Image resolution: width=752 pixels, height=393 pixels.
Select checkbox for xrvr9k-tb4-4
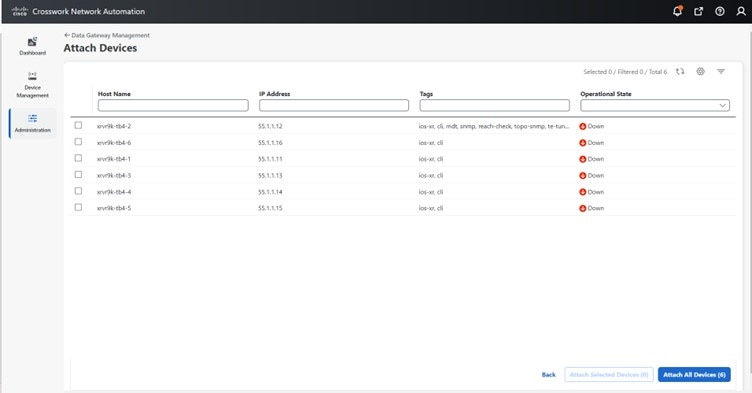coord(78,191)
